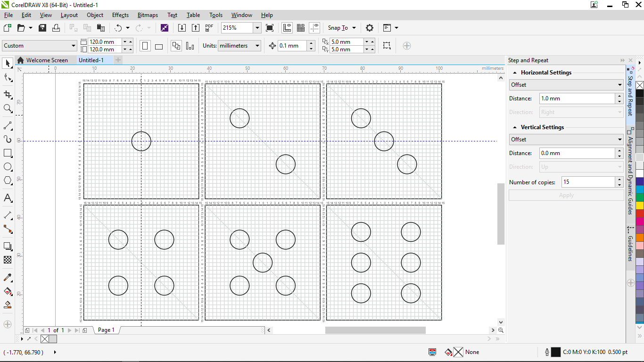This screenshot has height=362, width=644.
Task: Start a new document with the plus tab
Action: tap(118, 60)
